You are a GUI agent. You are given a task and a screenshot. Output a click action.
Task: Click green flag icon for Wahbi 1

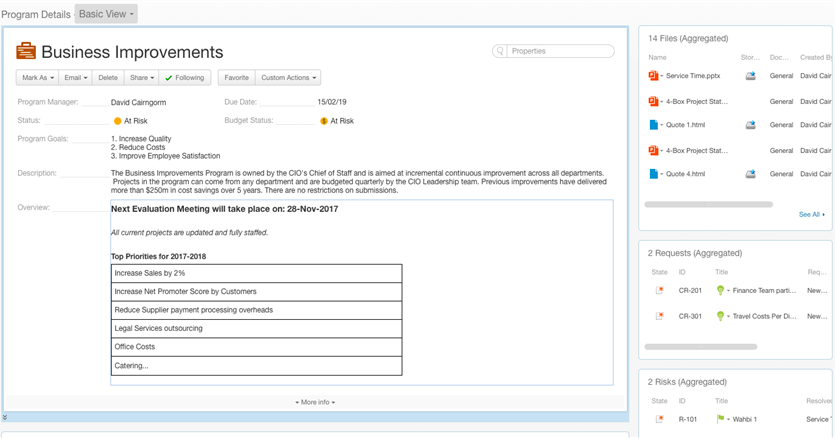point(720,419)
